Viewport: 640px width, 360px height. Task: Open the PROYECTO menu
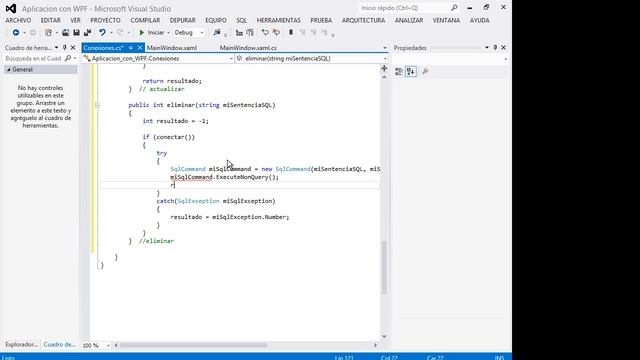pos(105,20)
